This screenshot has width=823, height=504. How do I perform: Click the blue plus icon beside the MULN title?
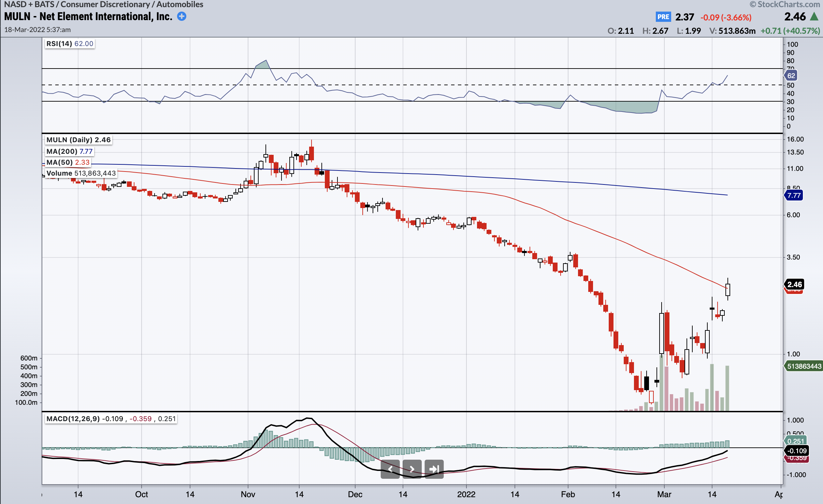coord(182,16)
